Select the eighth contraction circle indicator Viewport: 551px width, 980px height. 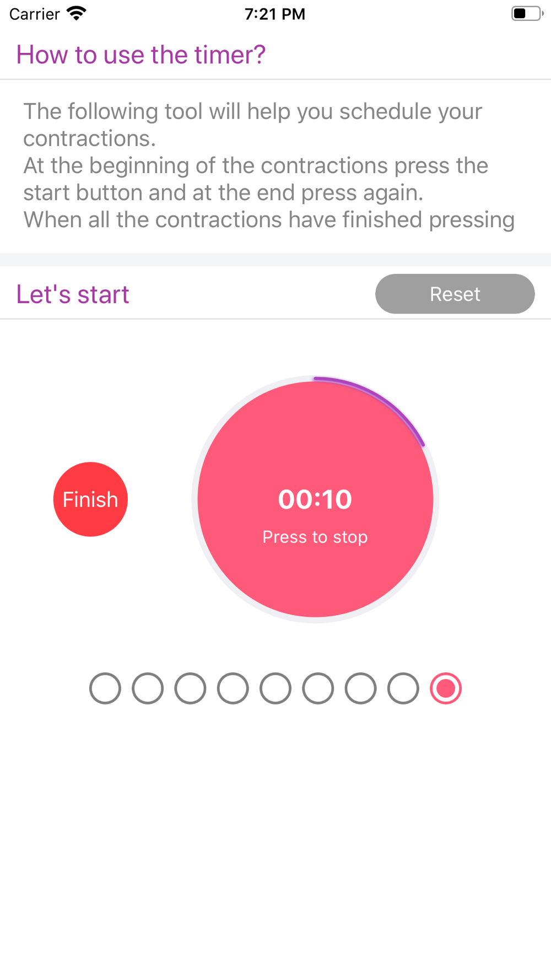coord(403,688)
